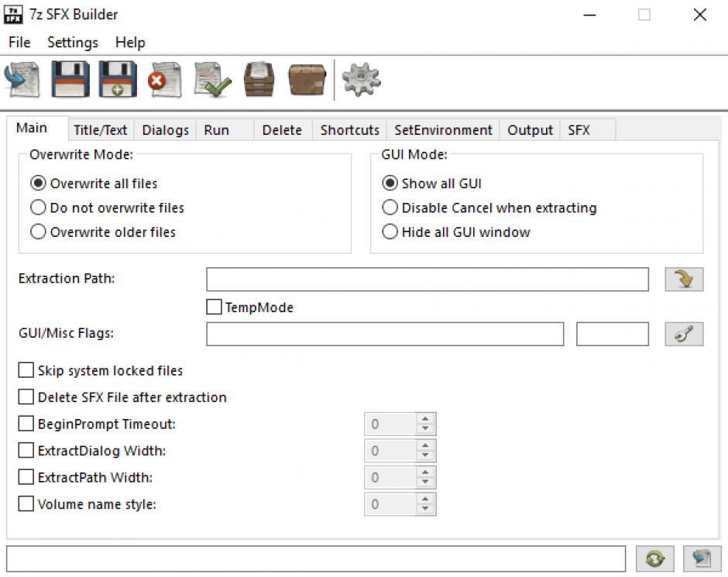Open the Settings menu
Viewport: 728px width, 577px height.
pos(72,43)
